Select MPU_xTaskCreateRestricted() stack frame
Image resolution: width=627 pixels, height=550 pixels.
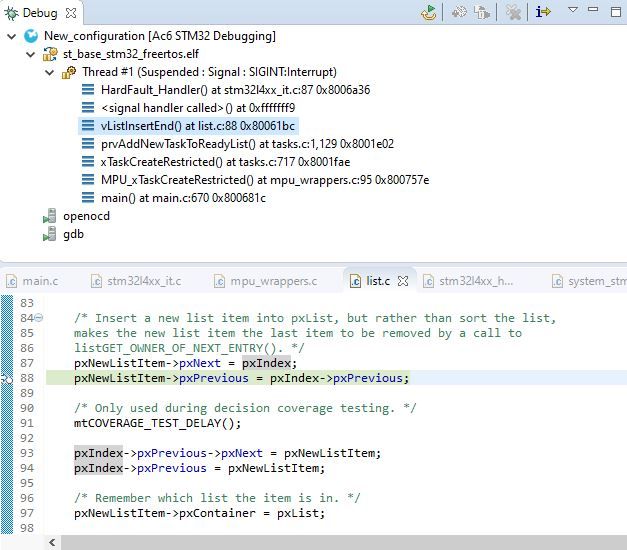click(265, 180)
